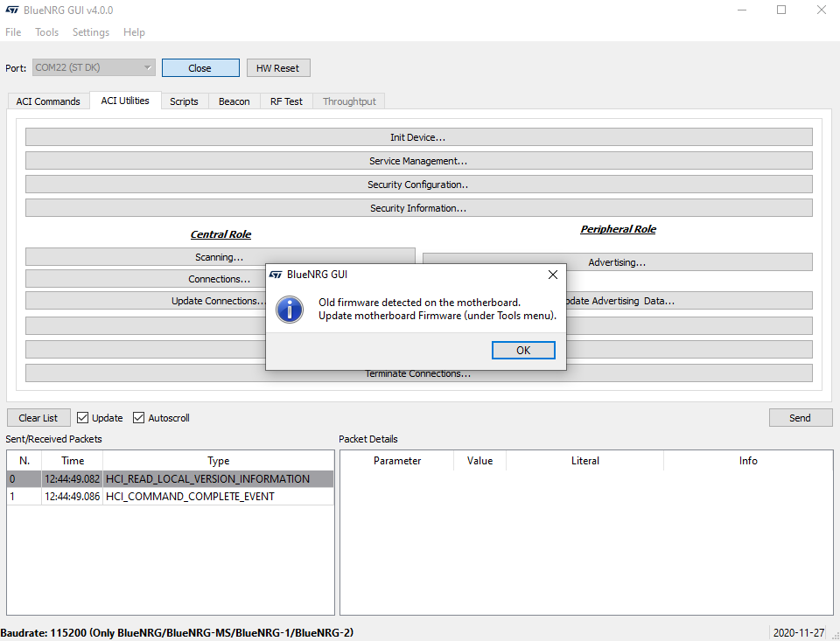Select the Throughput tab
The height and width of the screenshot is (641, 840).
point(349,101)
